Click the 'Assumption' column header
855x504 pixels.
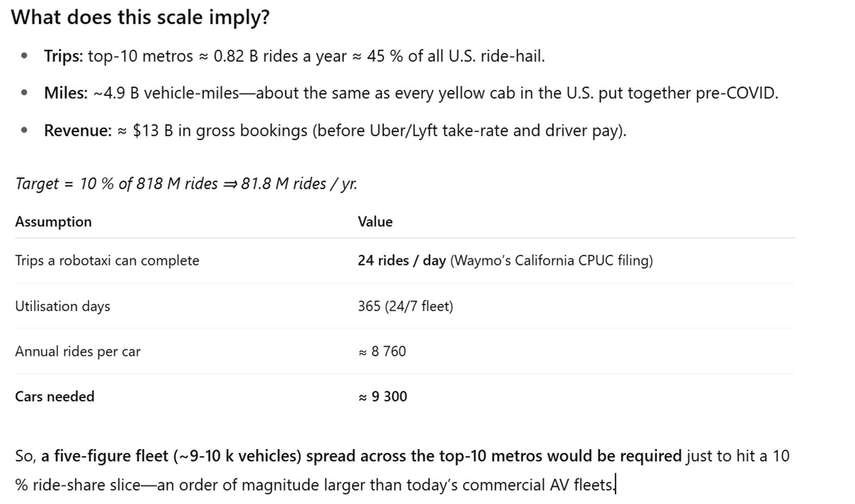[53, 221]
